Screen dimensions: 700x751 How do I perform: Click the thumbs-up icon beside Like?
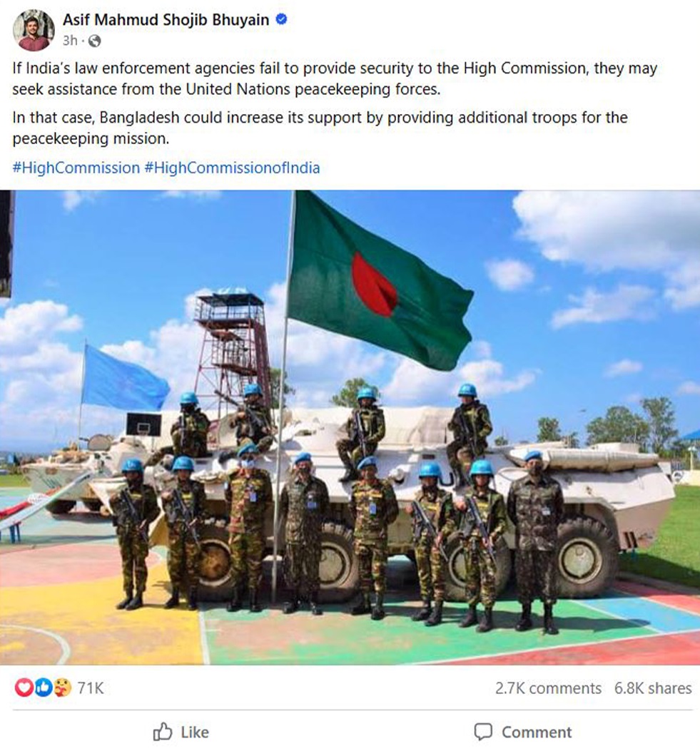click(x=163, y=731)
